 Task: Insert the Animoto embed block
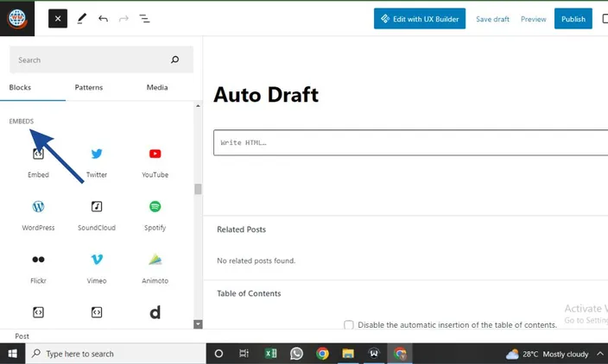[155, 268]
